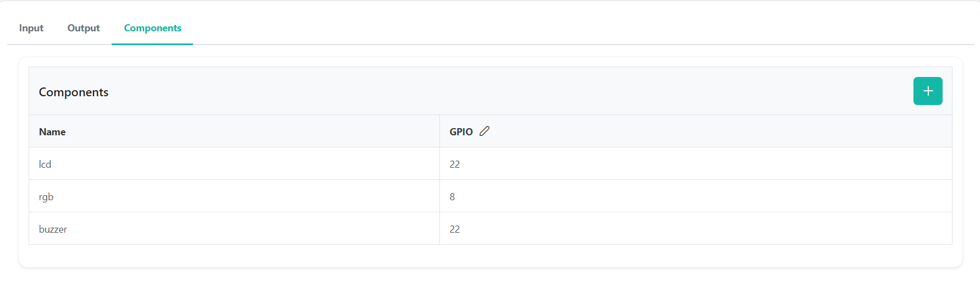
Task: Click the Components panel heading
Action: (74, 92)
